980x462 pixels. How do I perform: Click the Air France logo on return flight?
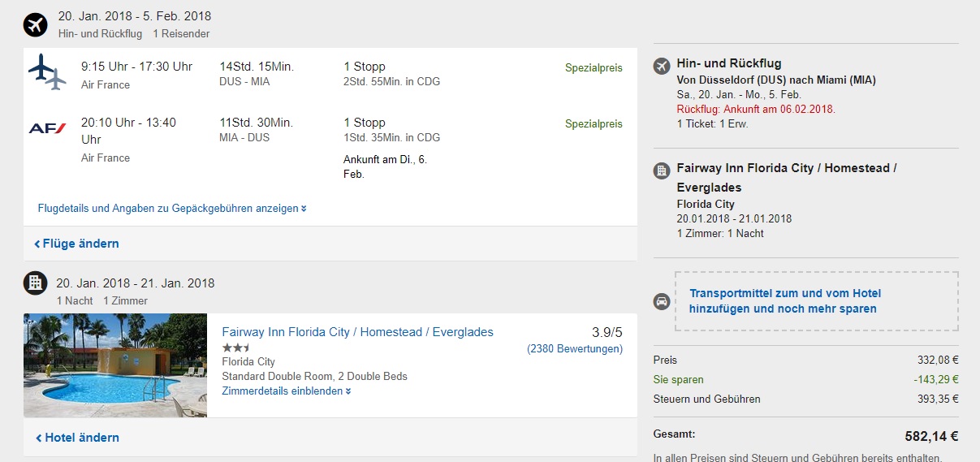pyautogui.click(x=47, y=128)
